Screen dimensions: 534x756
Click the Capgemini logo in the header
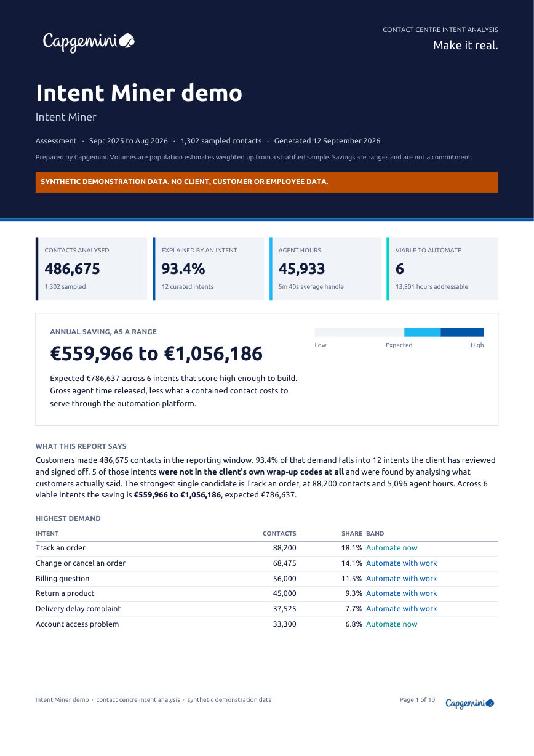pos(89,41)
